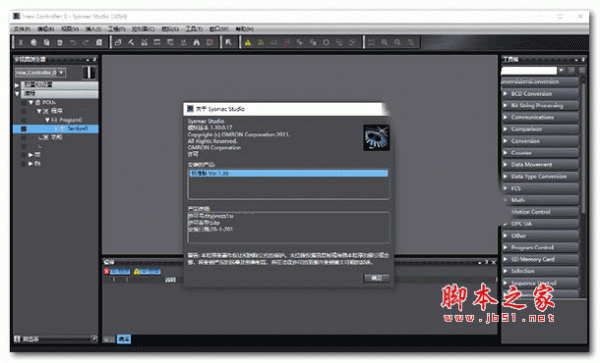Image resolution: width=600 pixels, height=363 pixels.
Task: Expand Math toolbox category
Action: (540, 200)
